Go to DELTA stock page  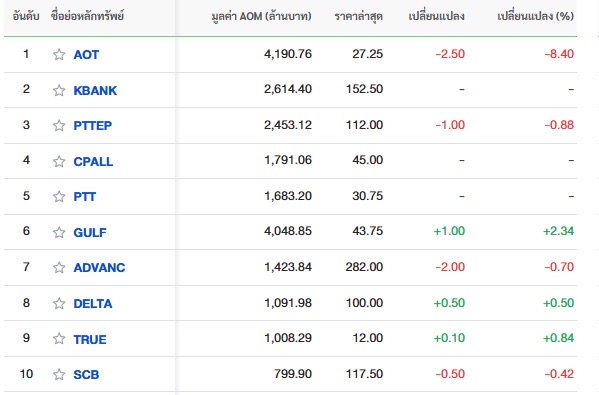(93, 303)
